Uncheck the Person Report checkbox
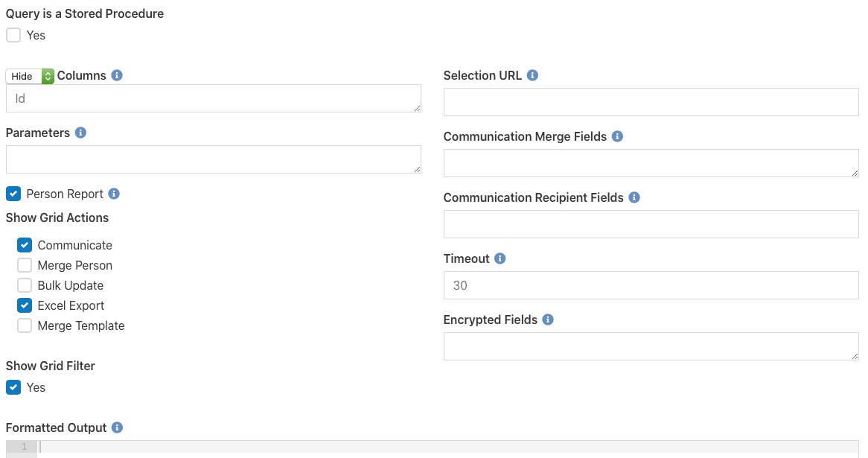The image size is (868, 458). pyautogui.click(x=13, y=194)
